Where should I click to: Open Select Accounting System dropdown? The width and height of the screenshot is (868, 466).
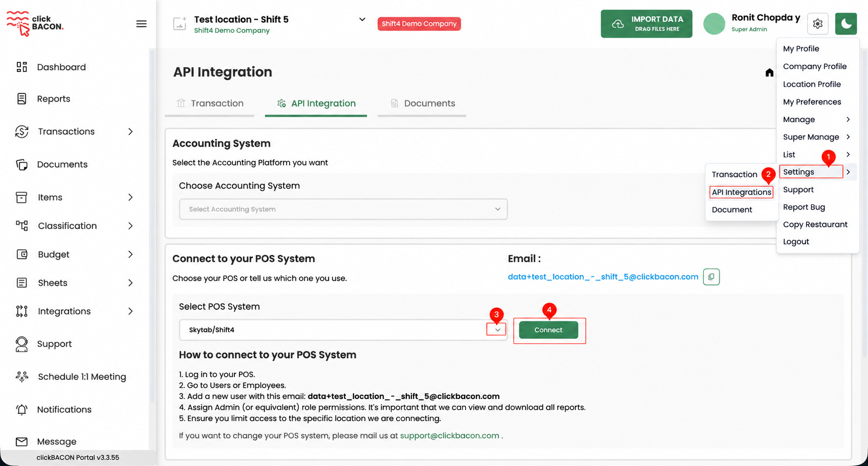click(343, 209)
